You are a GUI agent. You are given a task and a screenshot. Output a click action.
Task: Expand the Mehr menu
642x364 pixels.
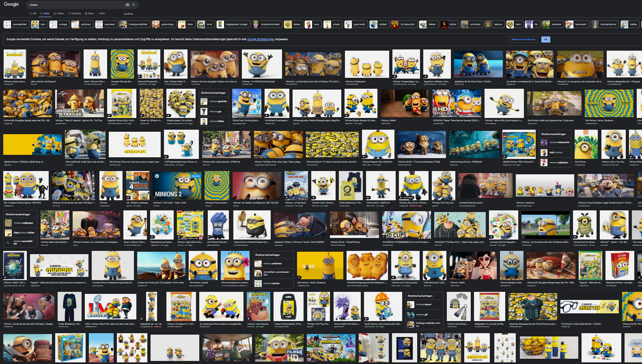pos(101,13)
